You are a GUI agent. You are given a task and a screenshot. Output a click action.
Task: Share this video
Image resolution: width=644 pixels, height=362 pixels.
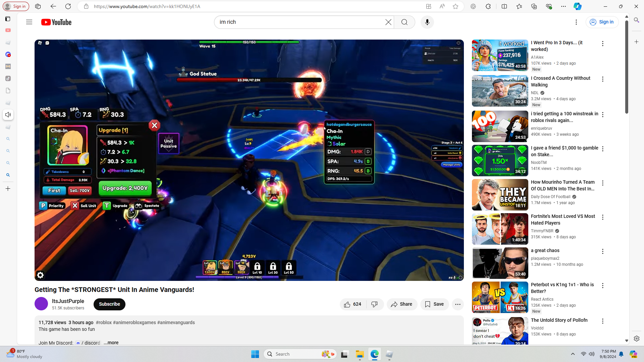[402, 304]
